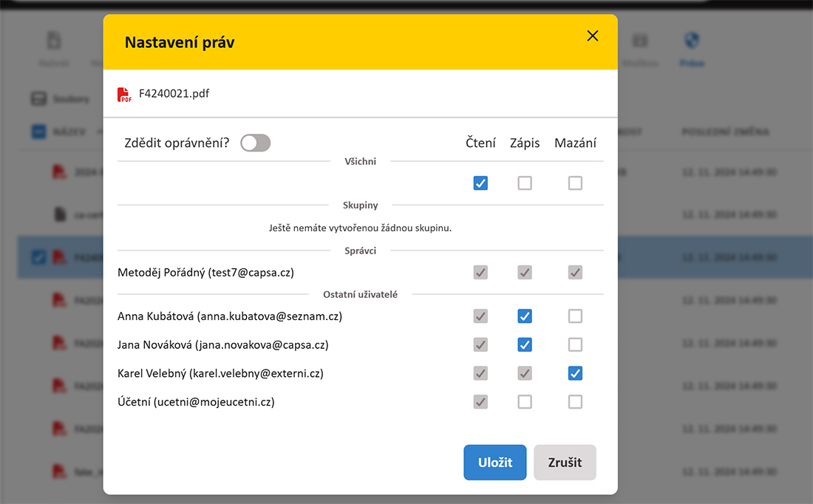Uncheck Mazání for Karel Velebný
This screenshot has width=813, height=504.
(x=575, y=373)
